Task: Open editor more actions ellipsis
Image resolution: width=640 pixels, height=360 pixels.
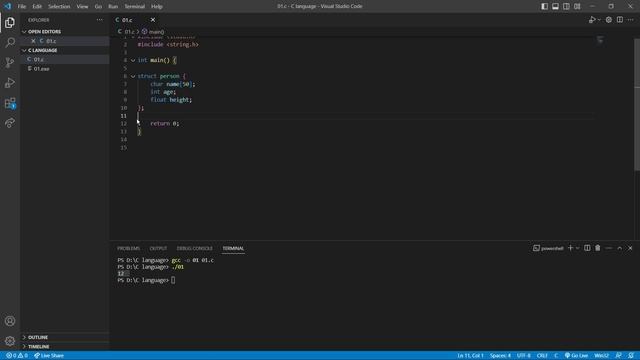Action: (631, 20)
